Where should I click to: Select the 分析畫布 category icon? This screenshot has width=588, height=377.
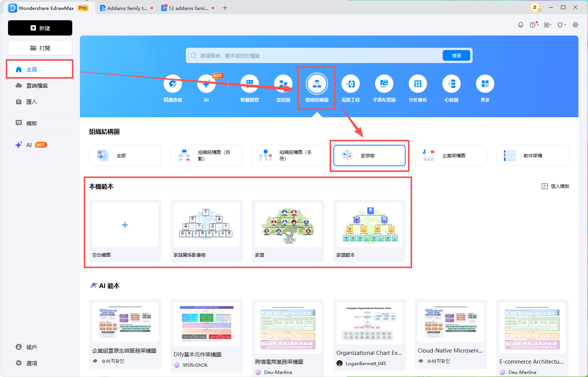click(418, 84)
